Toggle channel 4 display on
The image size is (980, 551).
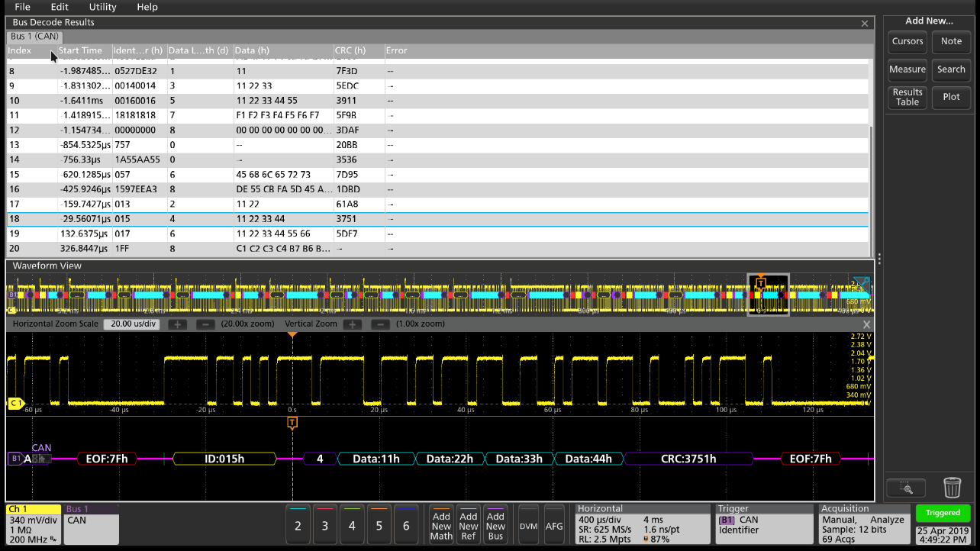351,524
